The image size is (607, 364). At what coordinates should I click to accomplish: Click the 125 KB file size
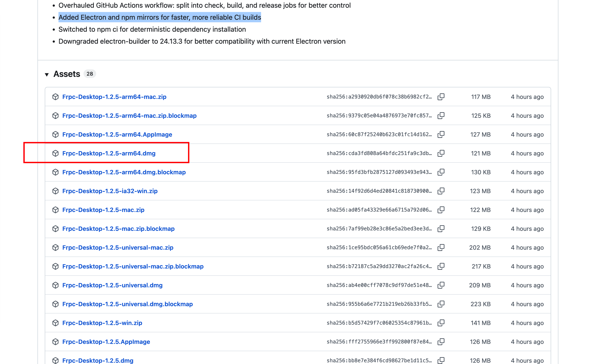pos(481,116)
